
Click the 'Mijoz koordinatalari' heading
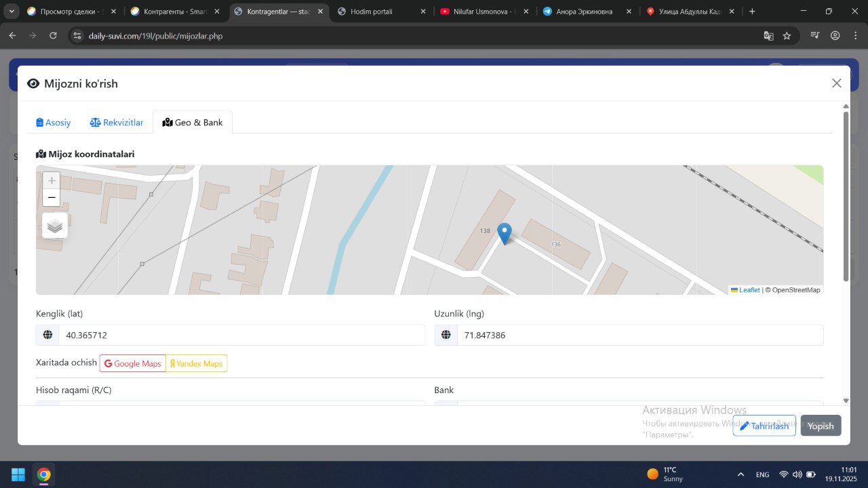pyautogui.click(x=85, y=154)
